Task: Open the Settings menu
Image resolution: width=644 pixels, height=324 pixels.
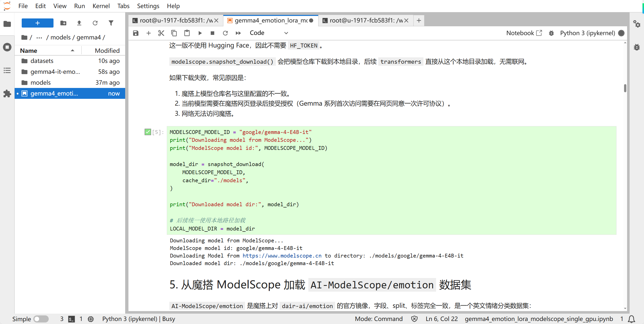Action: coord(148,6)
